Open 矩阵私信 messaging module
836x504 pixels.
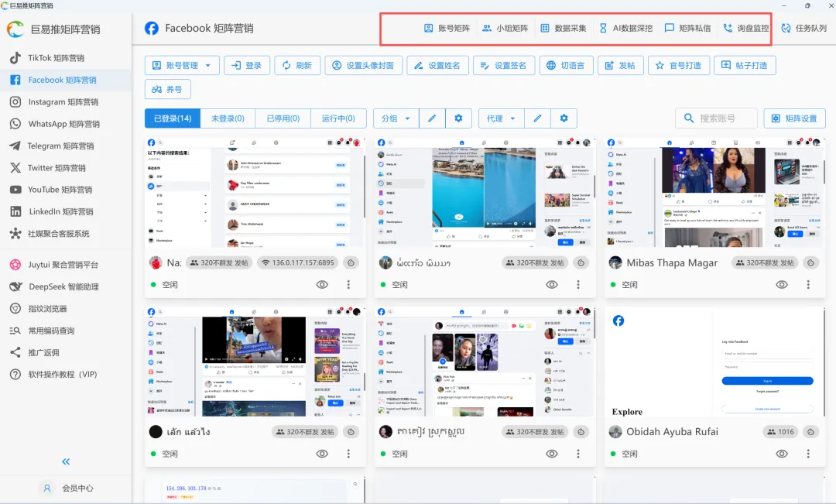pyautogui.click(x=695, y=28)
